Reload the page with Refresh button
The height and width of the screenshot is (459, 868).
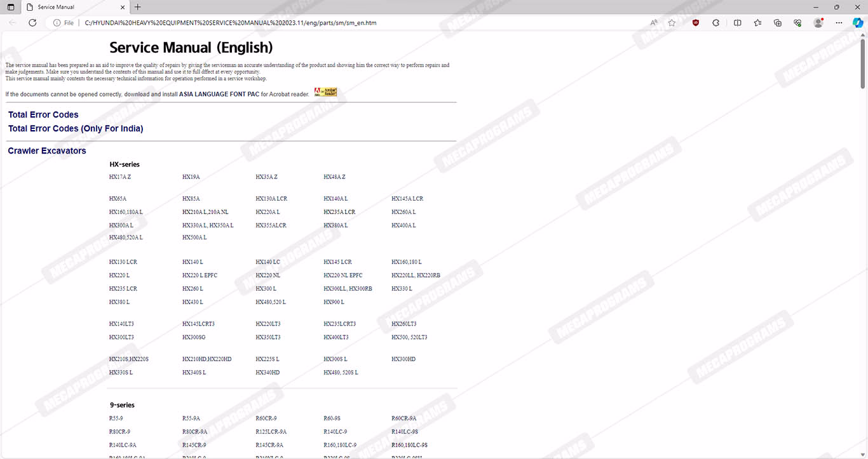coord(32,23)
